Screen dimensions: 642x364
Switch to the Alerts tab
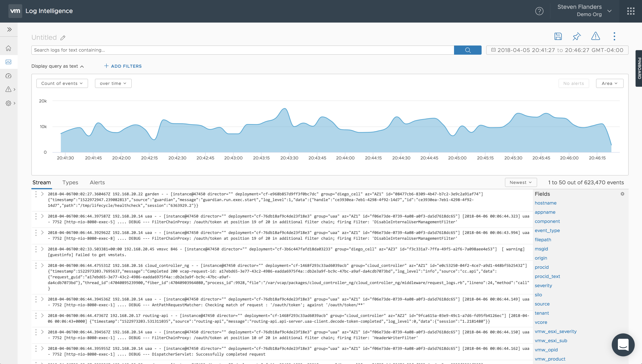coord(97,183)
